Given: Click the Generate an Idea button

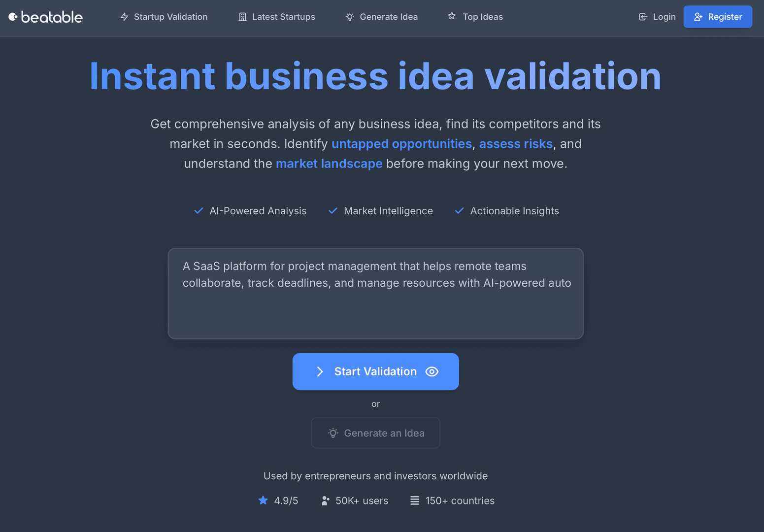Looking at the screenshot, I should pos(375,432).
